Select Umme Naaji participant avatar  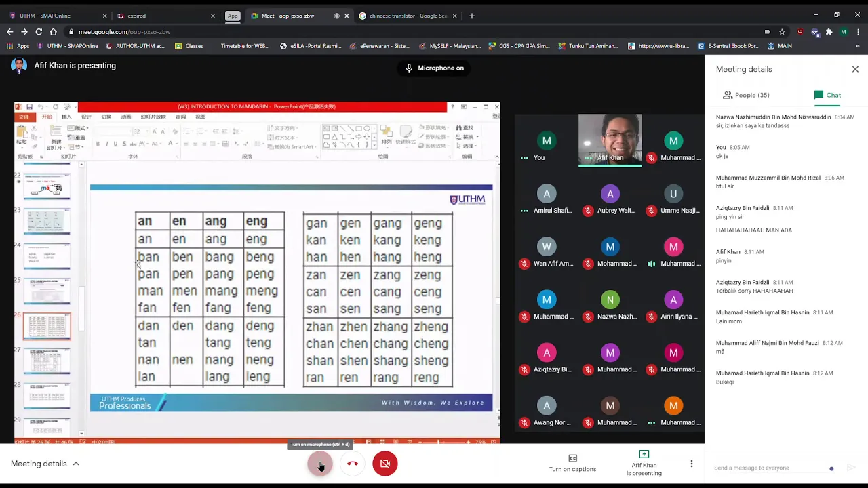coord(673,194)
